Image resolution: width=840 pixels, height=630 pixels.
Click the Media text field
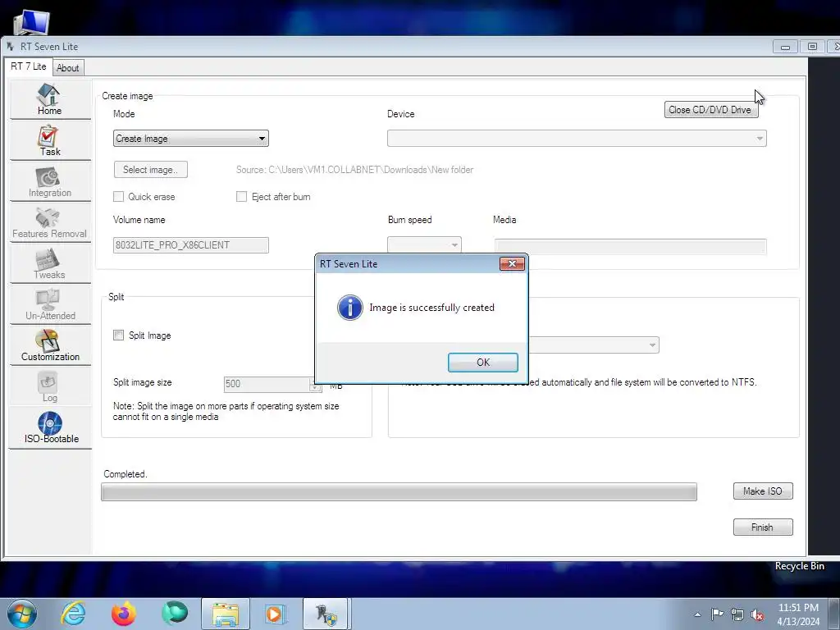(631, 246)
